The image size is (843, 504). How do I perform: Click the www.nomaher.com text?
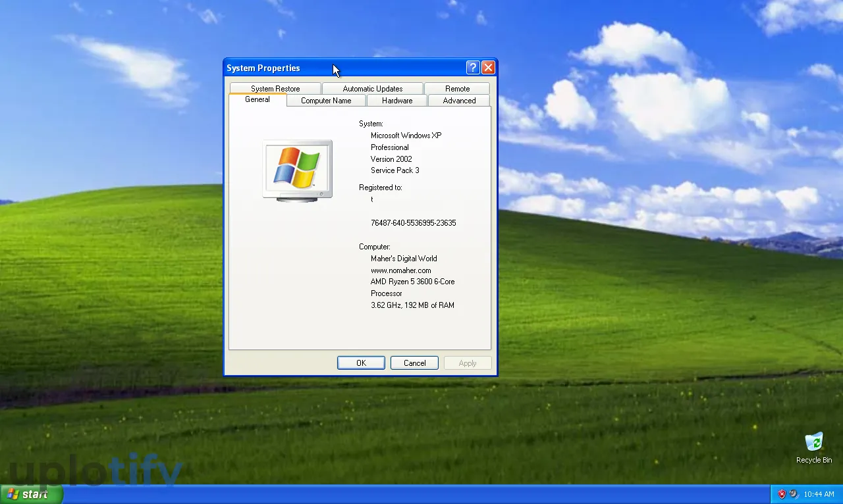pyautogui.click(x=401, y=270)
